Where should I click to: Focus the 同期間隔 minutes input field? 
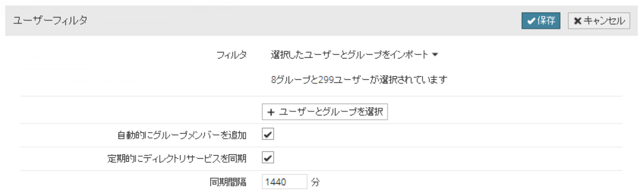pyautogui.click(x=284, y=182)
